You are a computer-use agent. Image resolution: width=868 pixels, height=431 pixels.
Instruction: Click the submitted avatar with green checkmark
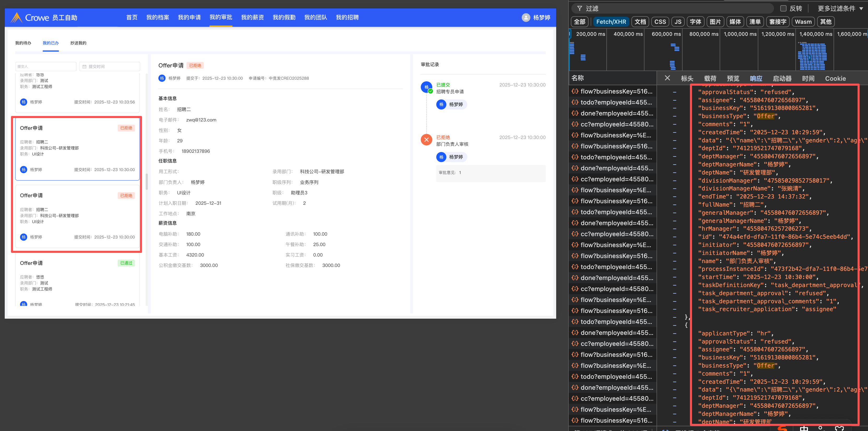coord(427,87)
